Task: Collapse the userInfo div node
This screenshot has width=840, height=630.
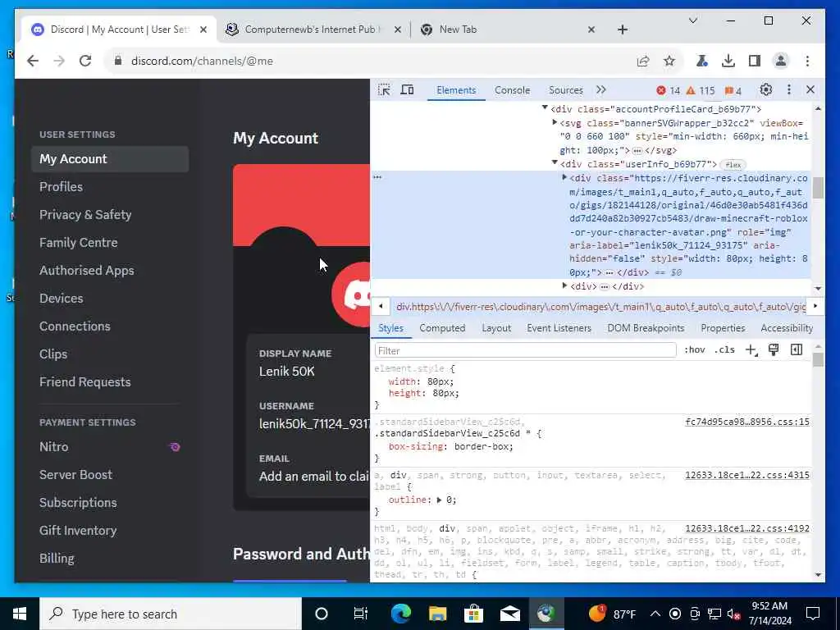Action: tap(555, 163)
